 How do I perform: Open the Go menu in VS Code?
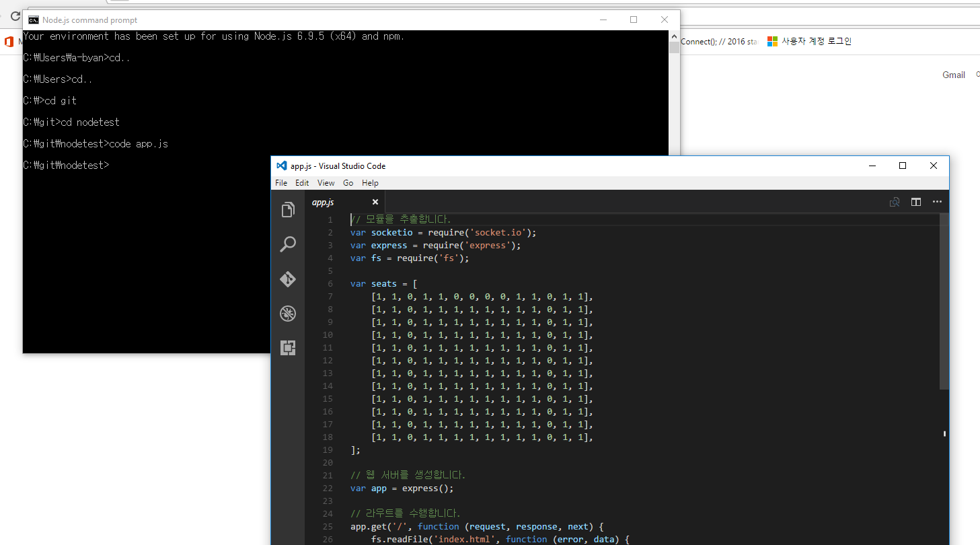point(348,183)
